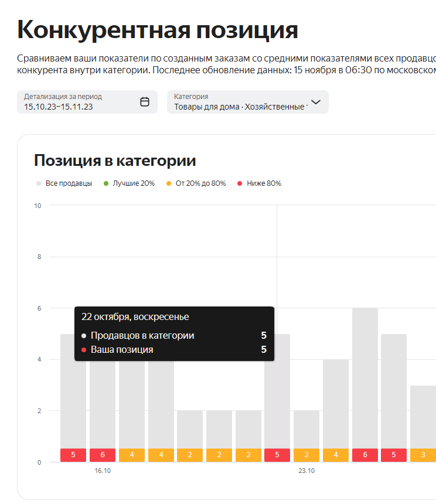The width and height of the screenshot is (436, 504).
Task: Click the 'Конкурентная позиция' page title
Action: tap(158, 30)
